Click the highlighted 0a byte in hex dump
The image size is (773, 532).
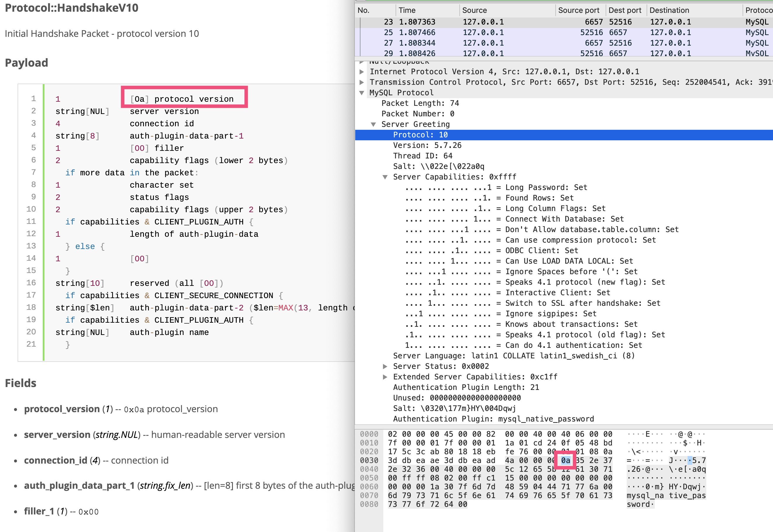pyautogui.click(x=566, y=460)
